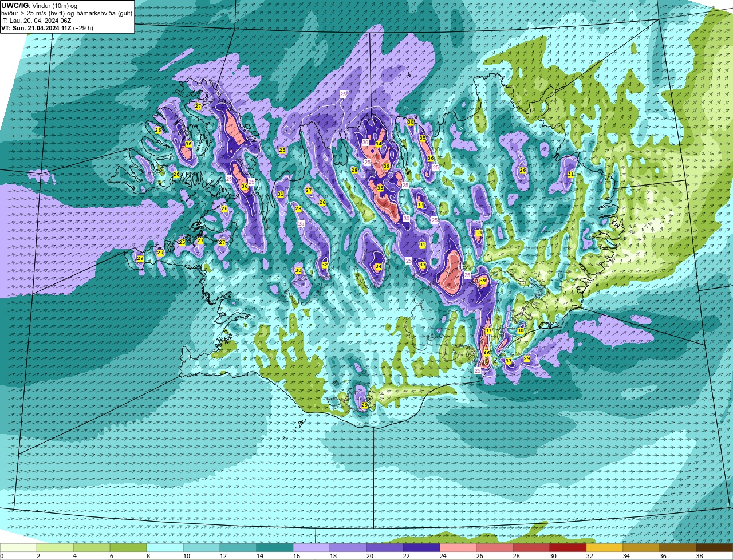
Task: Click the 22–24 m/s dark indigo legend swatch
Action: point(421,547)
